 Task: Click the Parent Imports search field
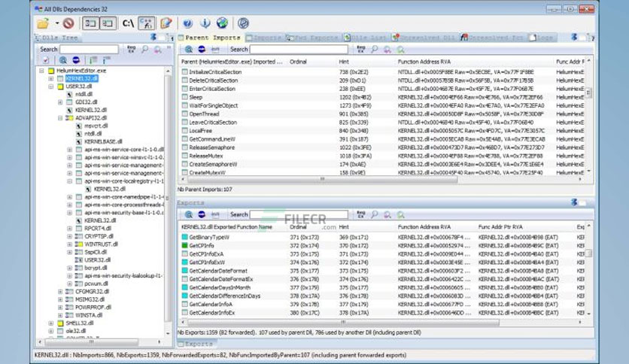point(299,50)
